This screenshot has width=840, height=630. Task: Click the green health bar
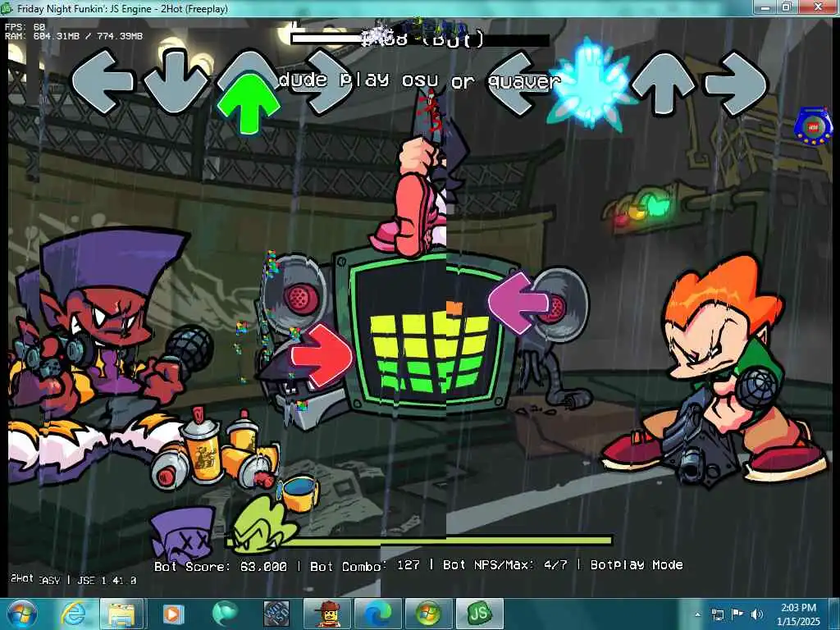tap(418, 541)
